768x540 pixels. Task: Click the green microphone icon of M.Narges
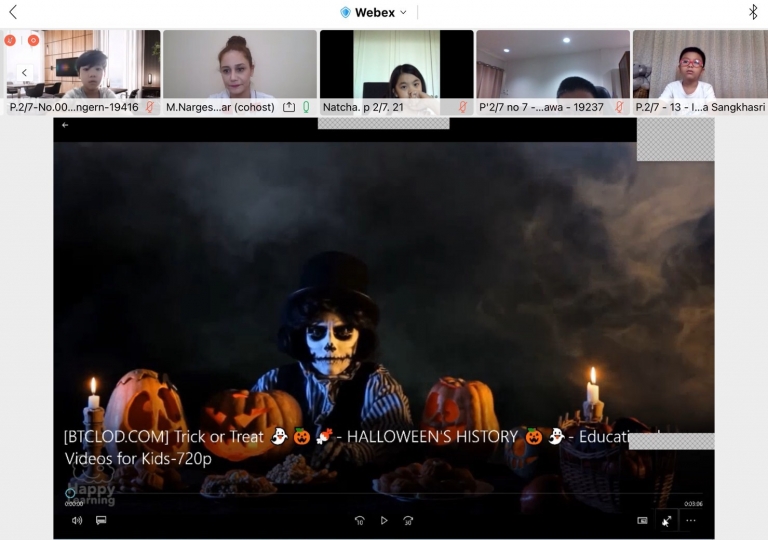pos(306,107)
